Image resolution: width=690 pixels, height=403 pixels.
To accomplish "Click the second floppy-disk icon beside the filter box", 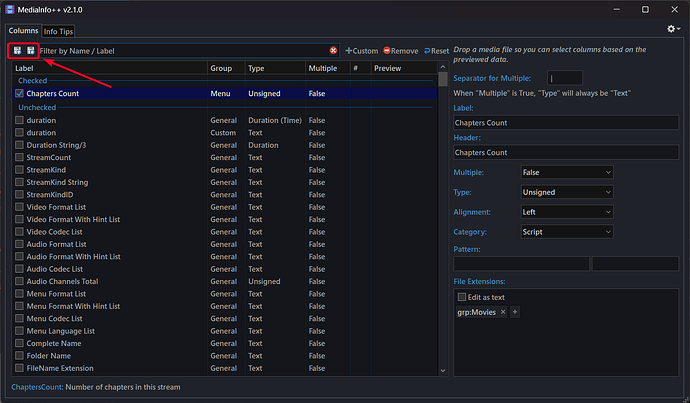I will pyautogui.click(x=31, y=50).
